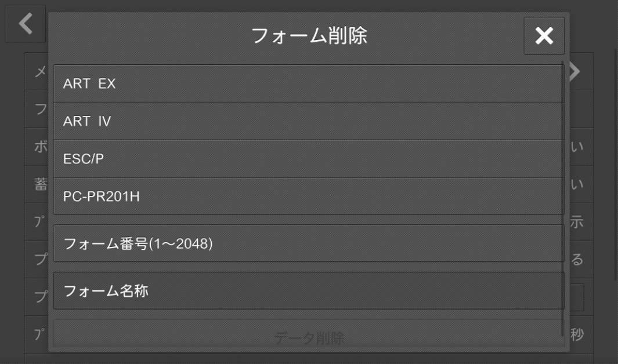Click the background value ending in 秒
Screen dimensions: 618x364
click(577, 334)
